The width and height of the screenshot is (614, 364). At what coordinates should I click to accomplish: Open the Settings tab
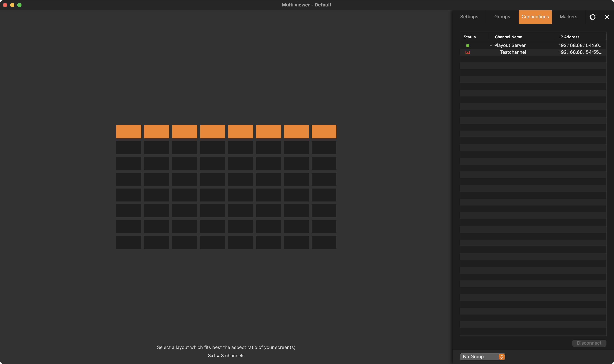(x=469, y=17)
